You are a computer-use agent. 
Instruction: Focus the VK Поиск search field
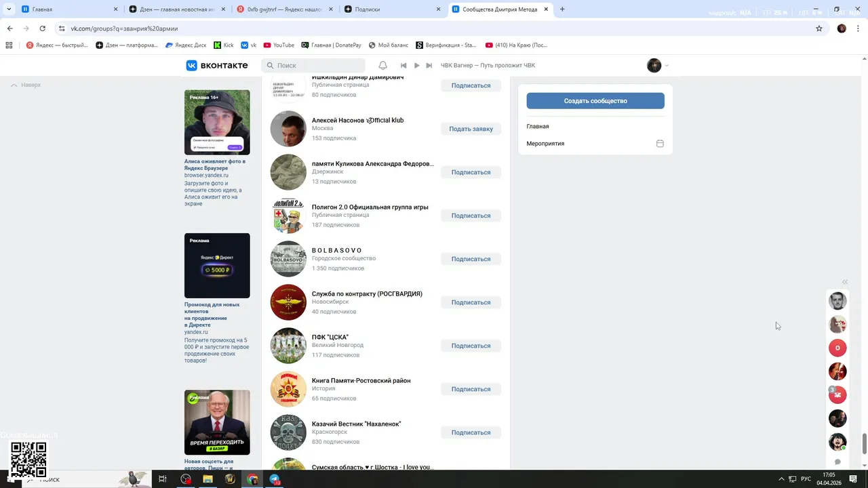(313, 66)
